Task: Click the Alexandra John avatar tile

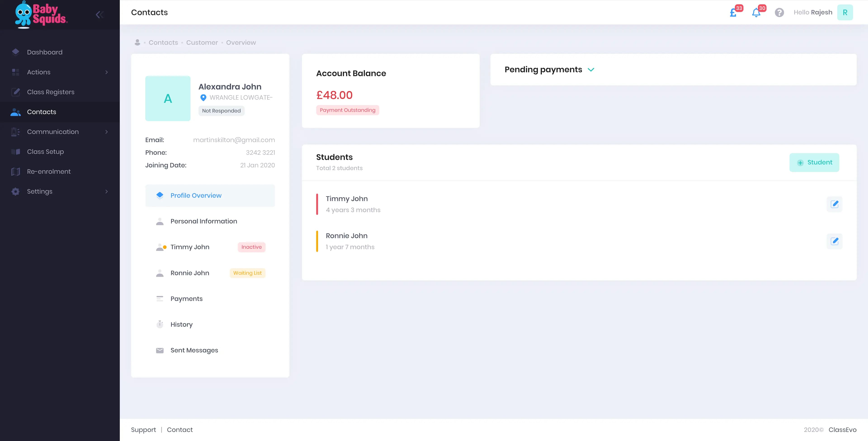Action: 168,98
